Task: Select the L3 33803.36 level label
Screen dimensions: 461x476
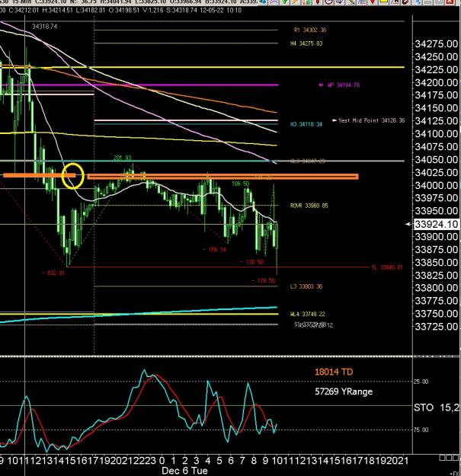Action: point(306,286)
